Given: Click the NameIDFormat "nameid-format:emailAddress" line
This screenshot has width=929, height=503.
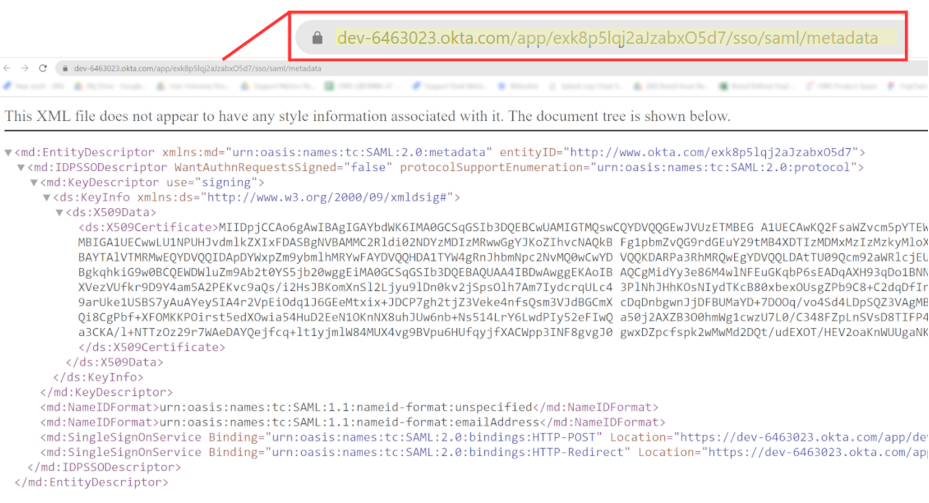Looking at the screenshot, I should click(x=353, y=422).
